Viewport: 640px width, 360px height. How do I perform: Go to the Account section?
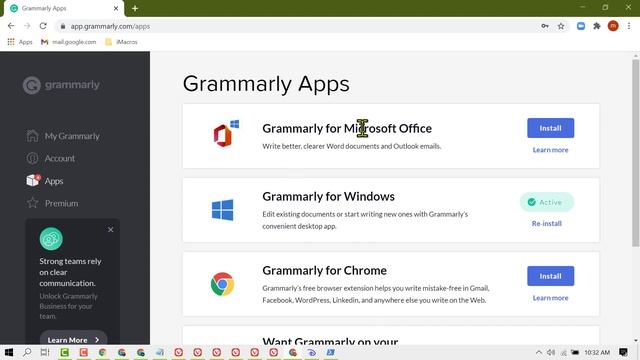pyautogui.click(x=51, y=158)
